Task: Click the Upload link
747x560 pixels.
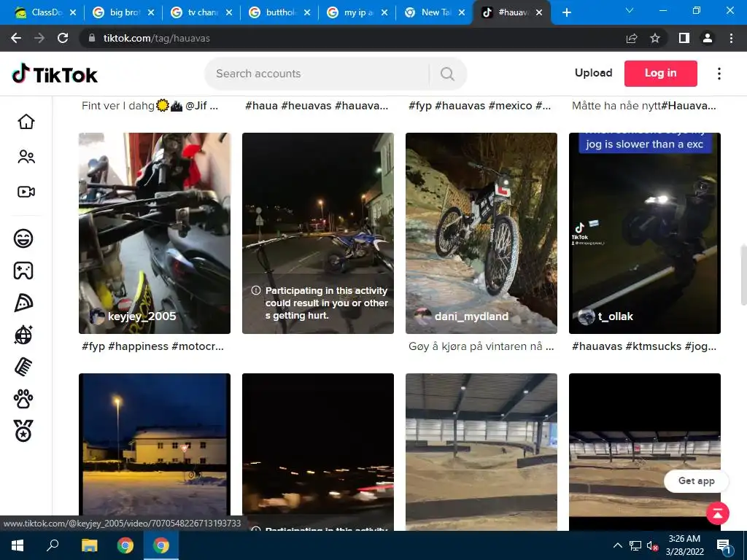Action: (593, 73)
